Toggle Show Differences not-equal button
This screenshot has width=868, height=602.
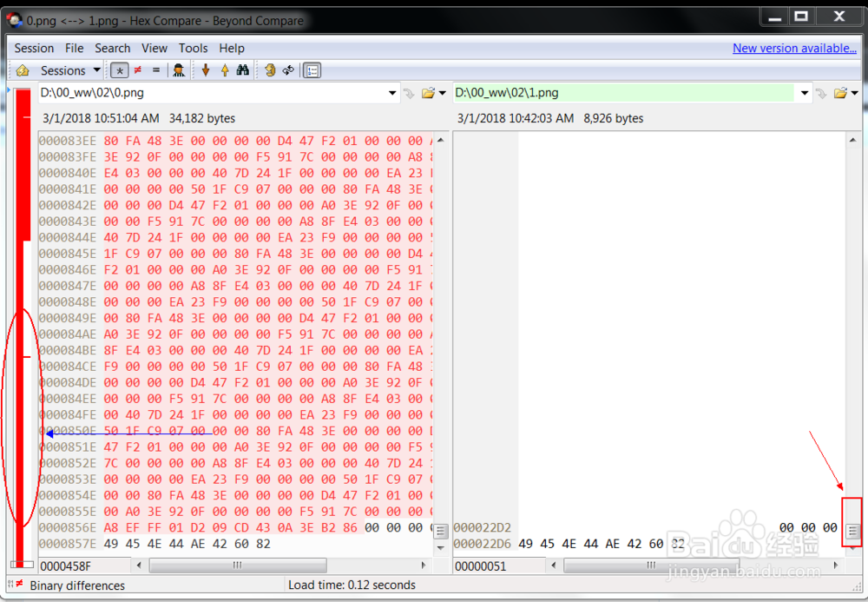(138, 70)
